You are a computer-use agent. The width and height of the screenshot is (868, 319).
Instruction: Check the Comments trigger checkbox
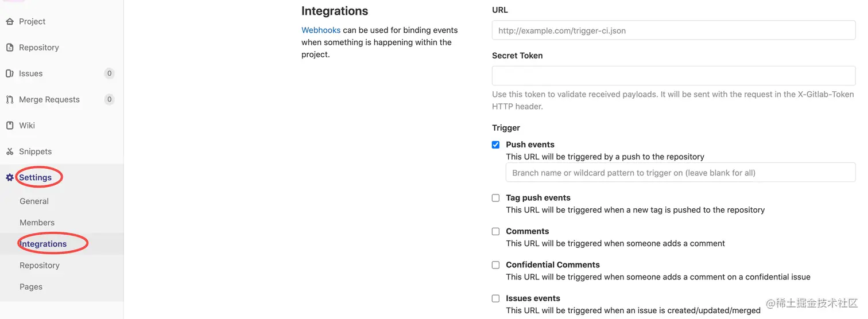[495, 232]
